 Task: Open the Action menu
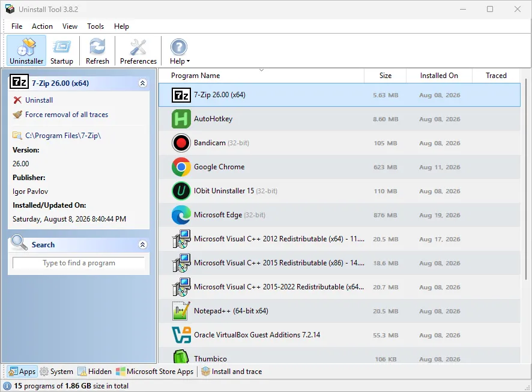point(42,26)
